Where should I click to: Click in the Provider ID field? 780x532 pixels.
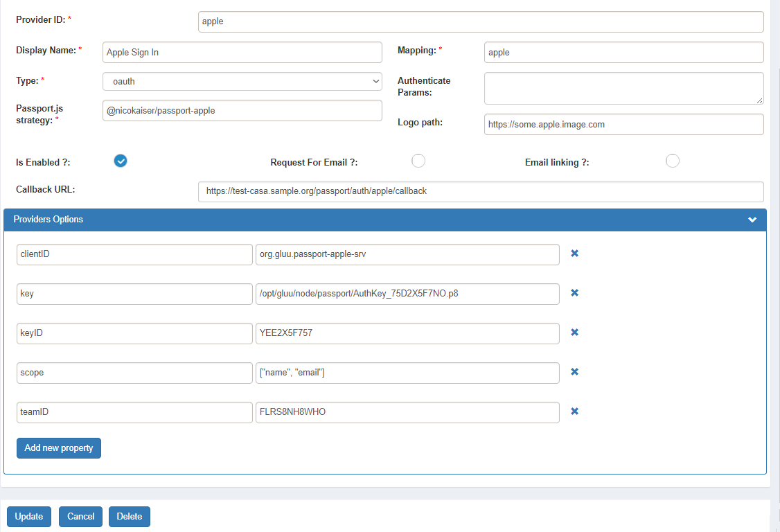481,21
